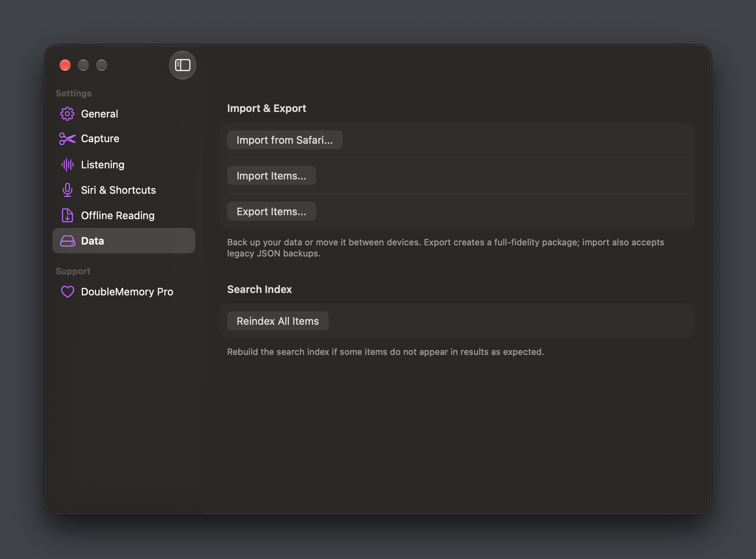Click the Support sidebar header

(x=73, y=272)
